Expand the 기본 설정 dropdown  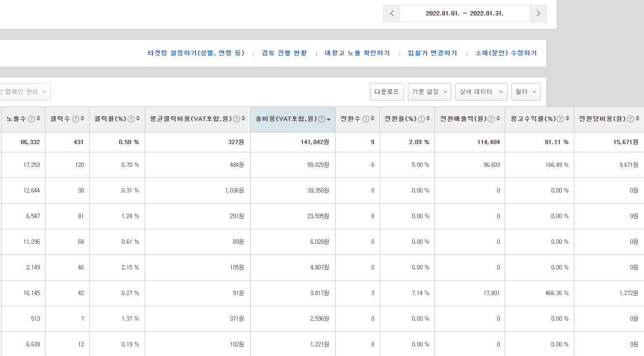(429, 92)
